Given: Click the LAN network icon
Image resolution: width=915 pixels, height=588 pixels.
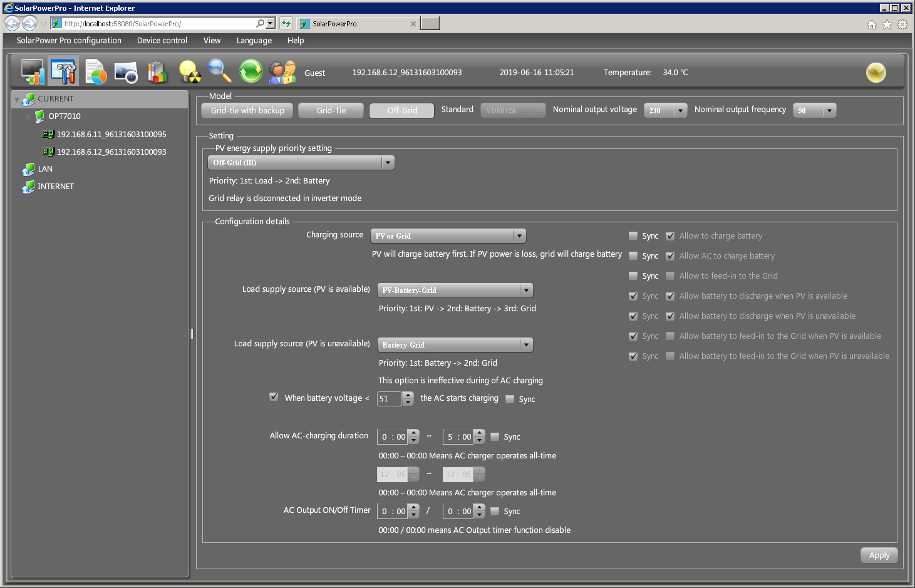Looking at the screenshot, I should (28, 169).
